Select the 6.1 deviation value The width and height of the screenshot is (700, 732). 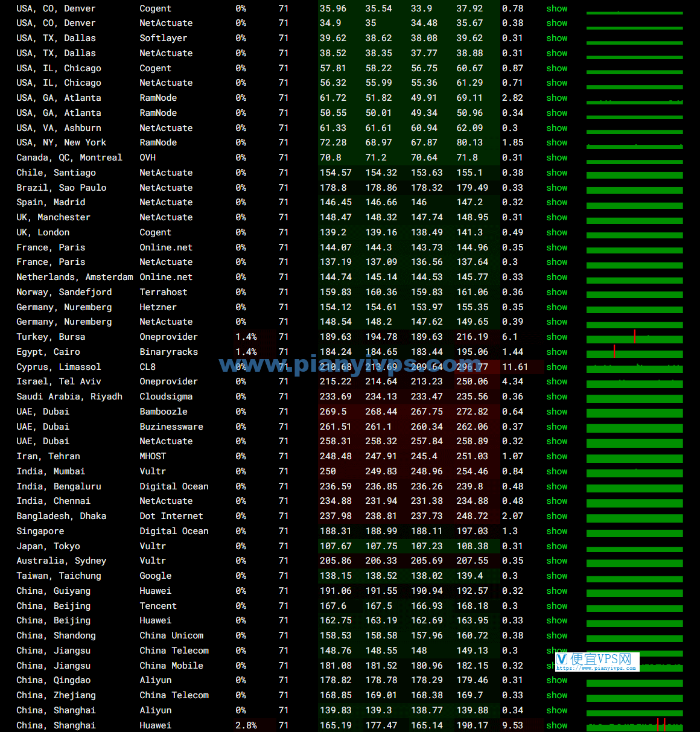[x=510, y=337]
